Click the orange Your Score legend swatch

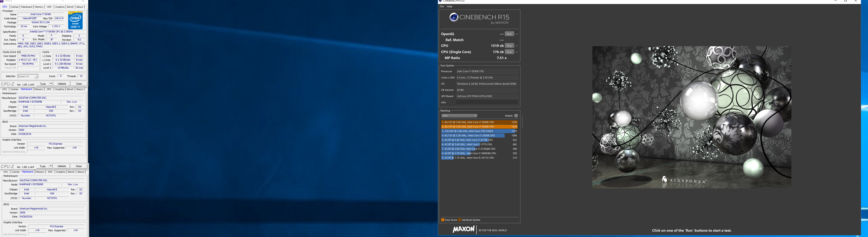coord(443,220)
